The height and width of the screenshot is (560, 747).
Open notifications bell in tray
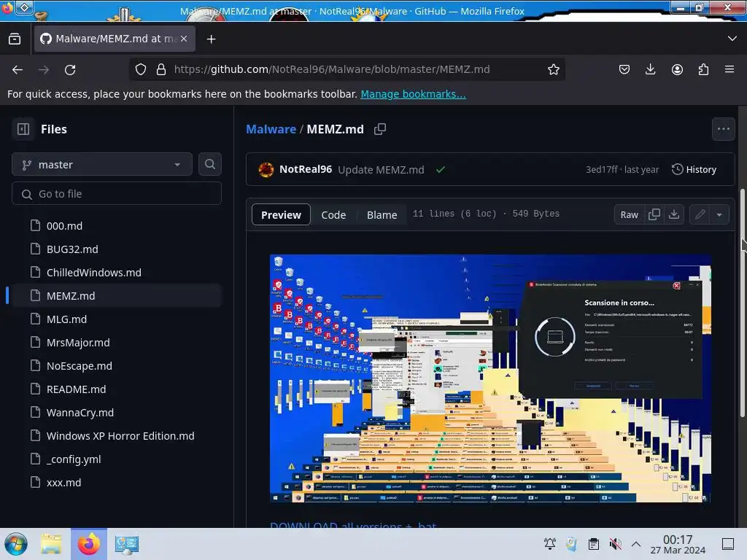(550, 544)
